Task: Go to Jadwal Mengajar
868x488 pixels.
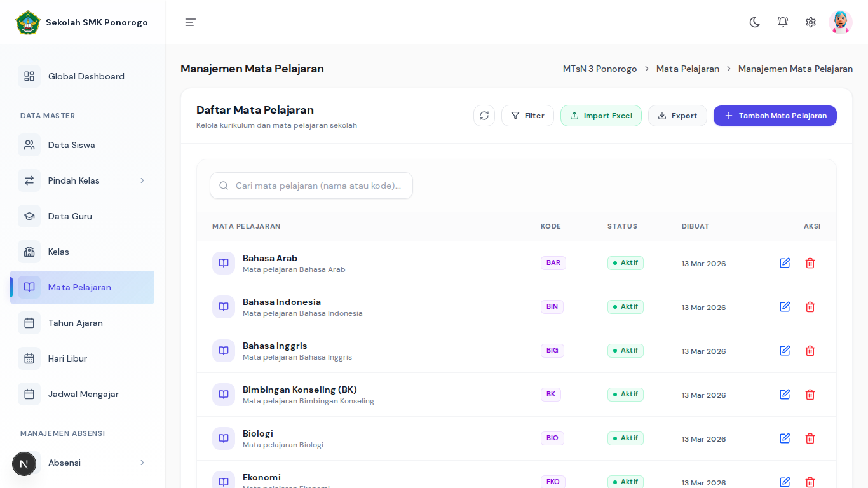Action: 83,394
